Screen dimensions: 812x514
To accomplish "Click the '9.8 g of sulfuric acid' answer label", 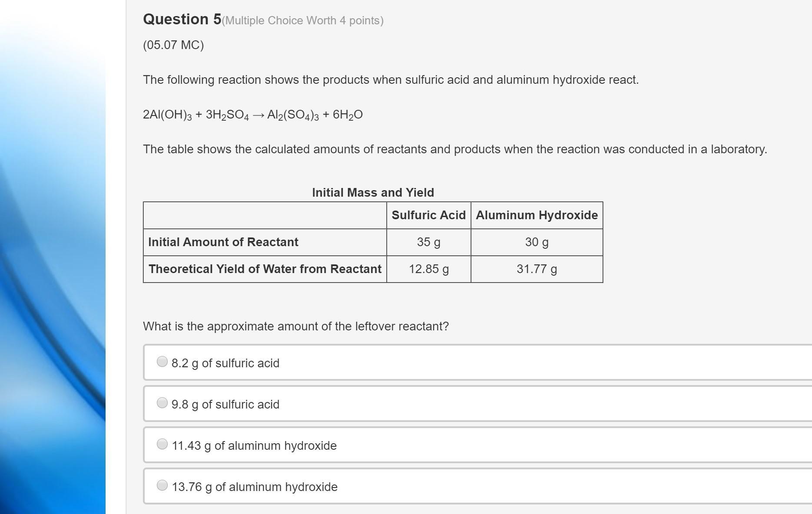I will [x=225, y=405].
